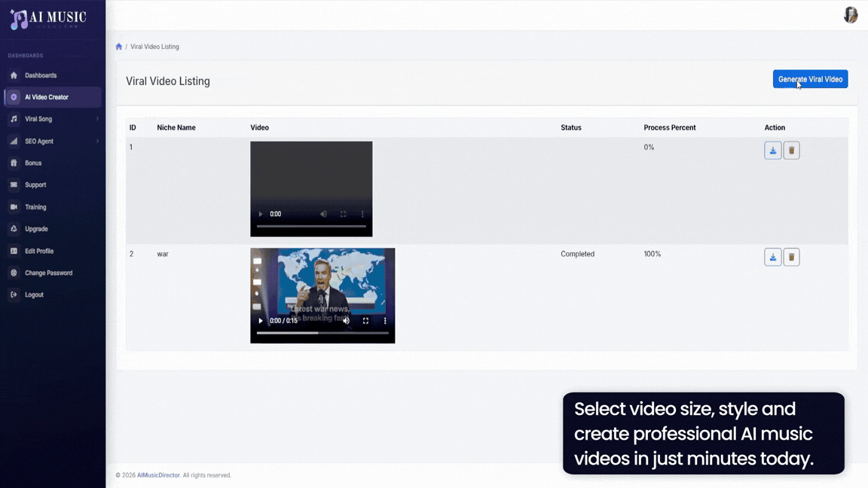Open Support page from sidebar
868x488 pixels.
coord(53,185)
